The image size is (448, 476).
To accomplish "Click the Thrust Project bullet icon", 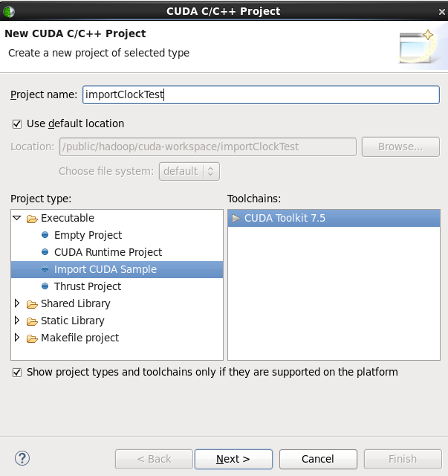I will (45, 287).
